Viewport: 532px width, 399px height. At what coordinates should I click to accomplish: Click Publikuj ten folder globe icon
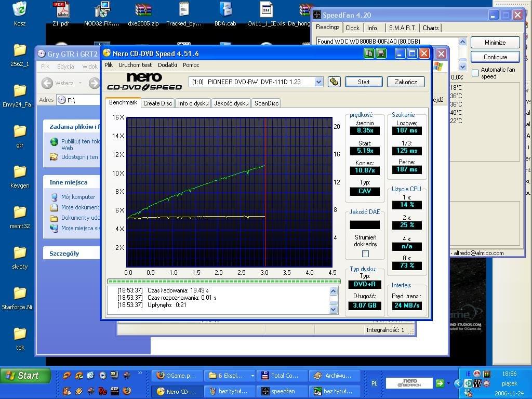(x=54, y=142)
